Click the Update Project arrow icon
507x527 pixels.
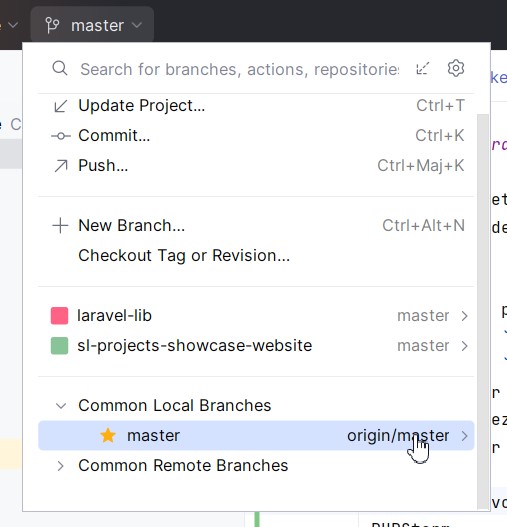click(x=61, y=106)
